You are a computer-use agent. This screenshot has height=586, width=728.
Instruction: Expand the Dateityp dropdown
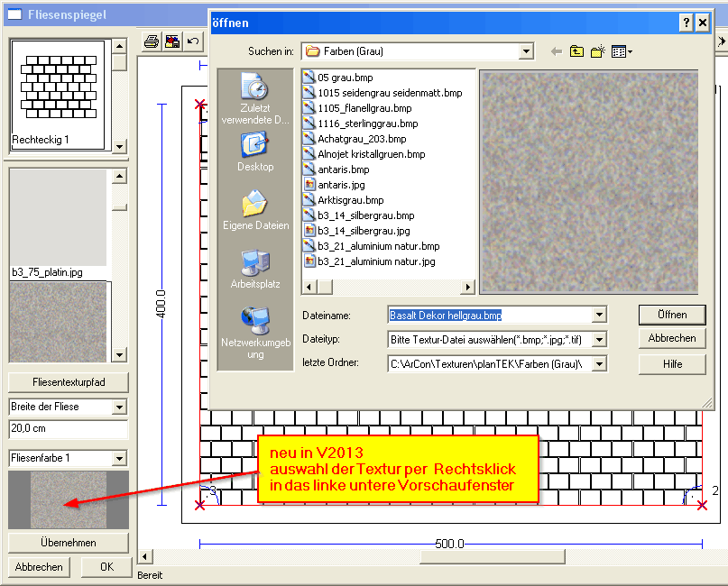pyautogui.click(x=599, y=340)
